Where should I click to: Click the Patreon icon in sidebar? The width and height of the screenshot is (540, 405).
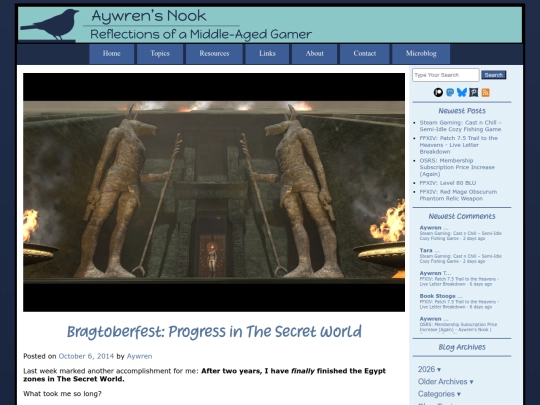(438, 92)
